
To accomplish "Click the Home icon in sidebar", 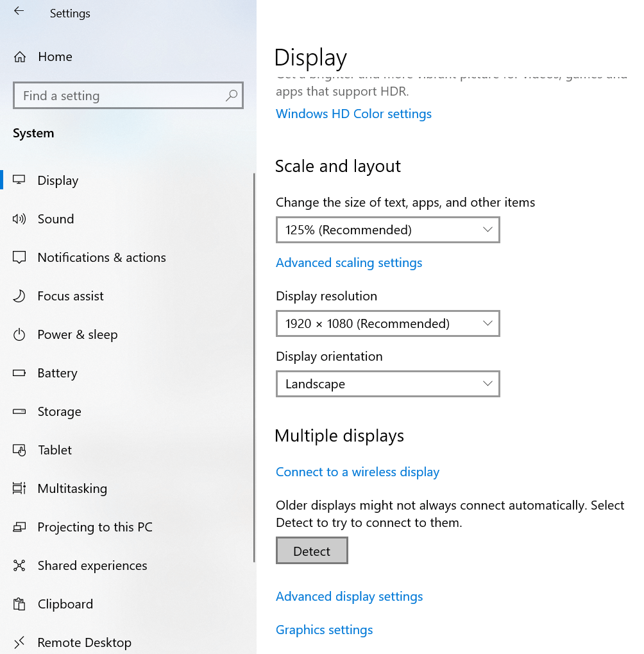I will tap(20, 56).
